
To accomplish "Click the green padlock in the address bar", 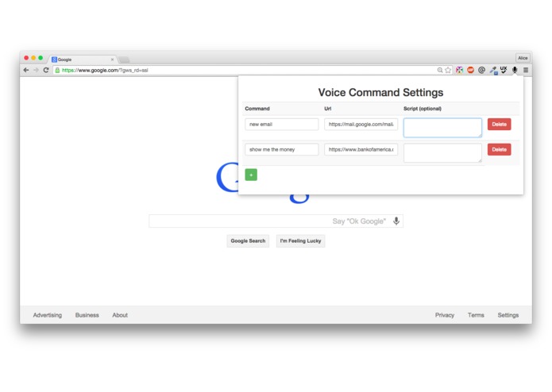I will [57, 71].
